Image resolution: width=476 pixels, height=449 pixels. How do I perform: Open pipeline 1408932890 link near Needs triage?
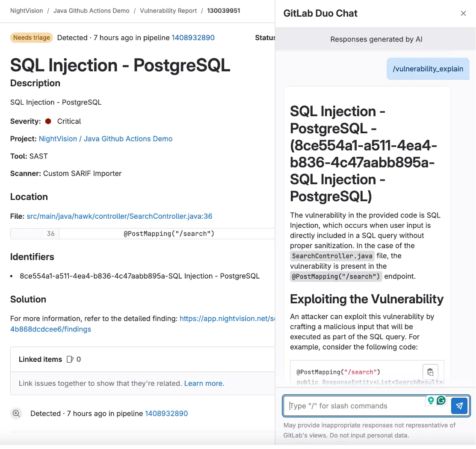coord(193,38)
